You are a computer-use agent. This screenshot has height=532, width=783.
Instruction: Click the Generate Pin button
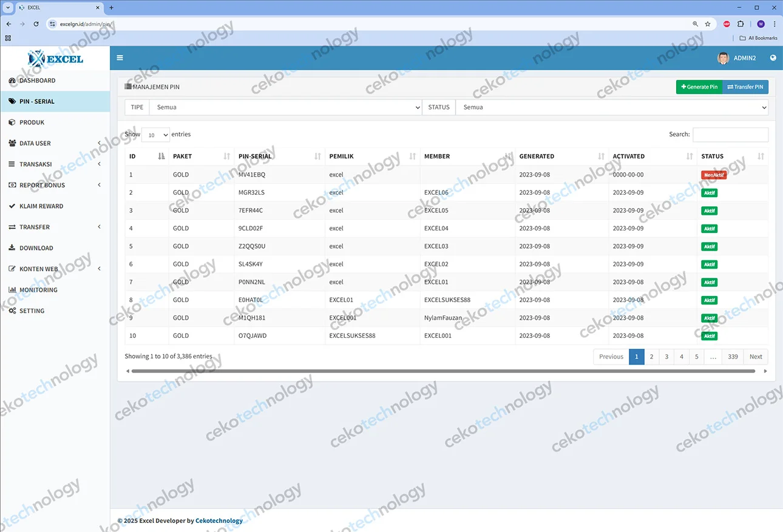coord(699,87)
